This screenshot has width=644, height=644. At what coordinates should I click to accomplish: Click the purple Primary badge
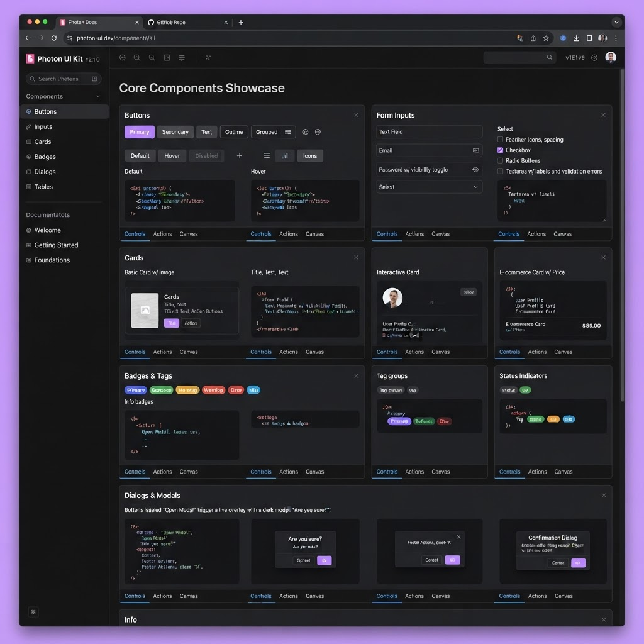click(x=136, y=390)
